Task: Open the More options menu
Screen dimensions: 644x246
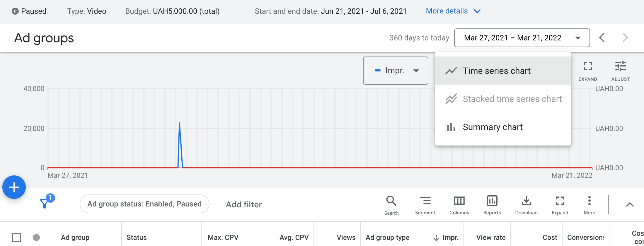Action: click(x=589, y=205)
